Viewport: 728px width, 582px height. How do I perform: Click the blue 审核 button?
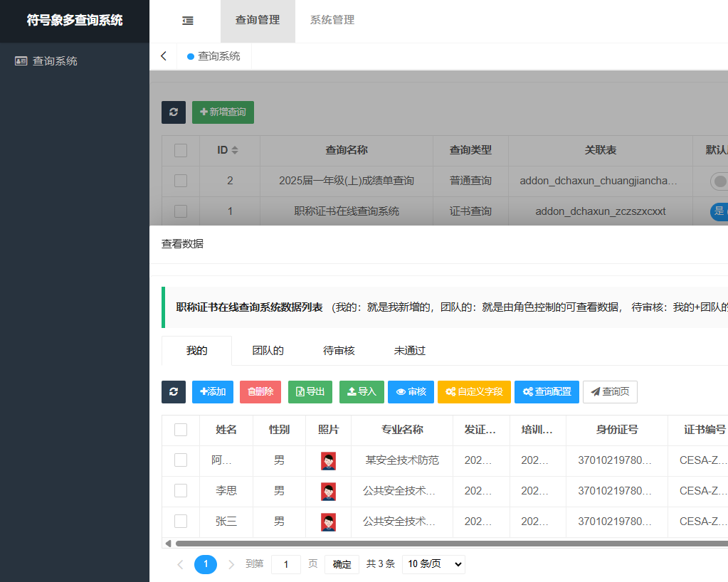pyautogui.click(x=411, y=392)
